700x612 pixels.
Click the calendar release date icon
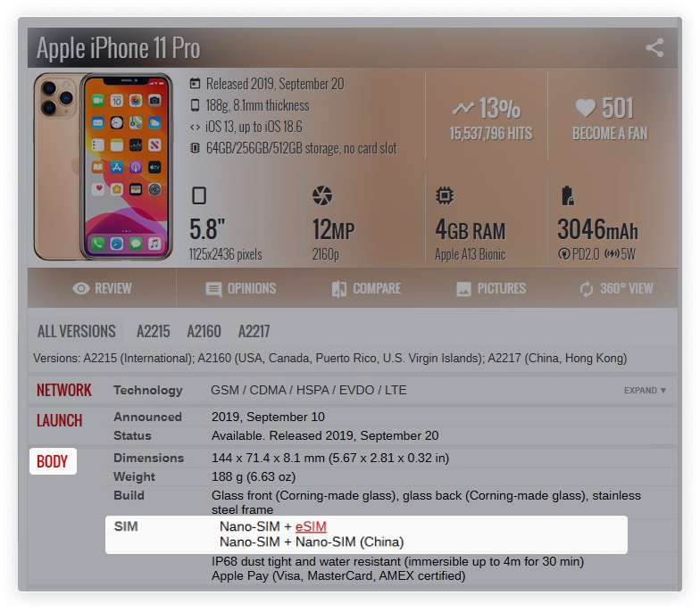pos(195,84)
